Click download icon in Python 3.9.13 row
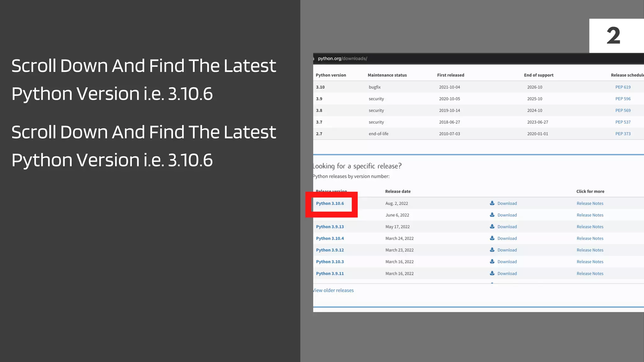Viewport: 644px width, 362px height. coord(492,227)
